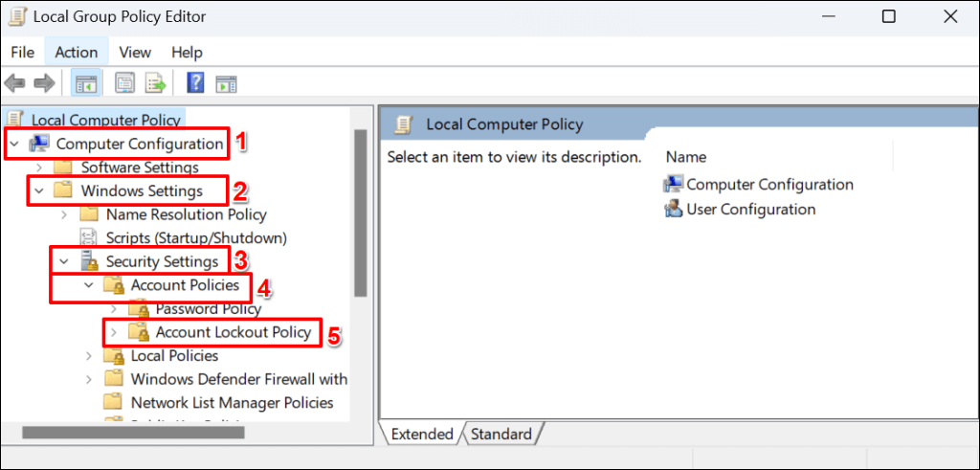The height and width of the screenshot is (470, 980).
Task: Collapse the Computer Configuration tree node
Action: coord(14,145)
